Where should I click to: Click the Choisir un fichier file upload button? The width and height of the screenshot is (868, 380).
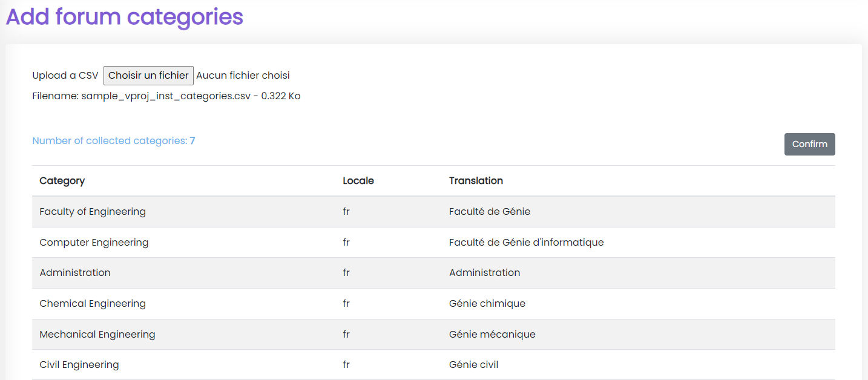coord(148,75)
